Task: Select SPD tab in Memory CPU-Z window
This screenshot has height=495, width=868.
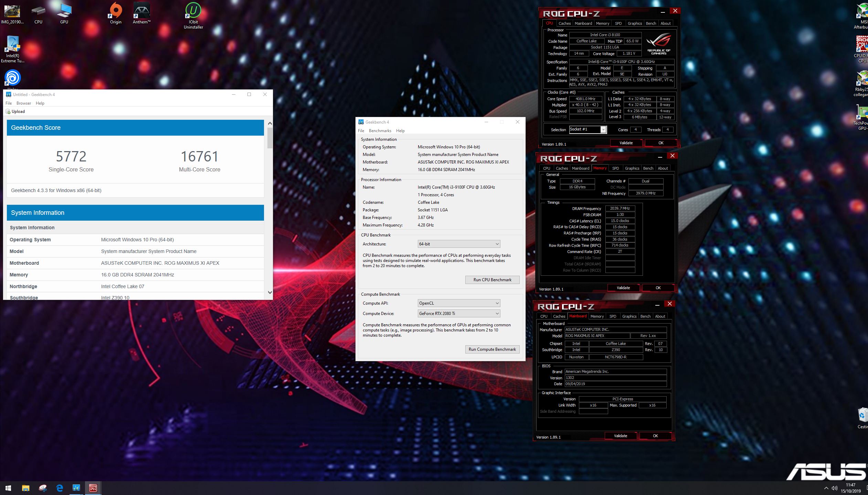Action: (615, 168)
